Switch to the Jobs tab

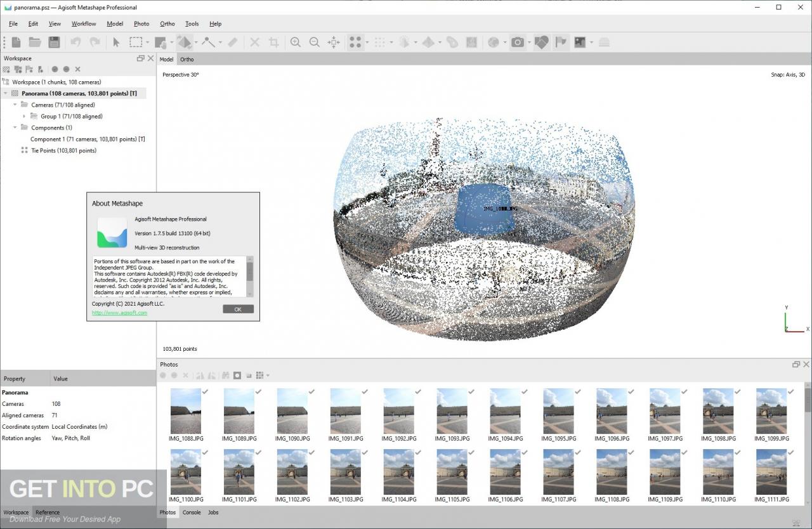pyautogui.click(x=213, y=513)
